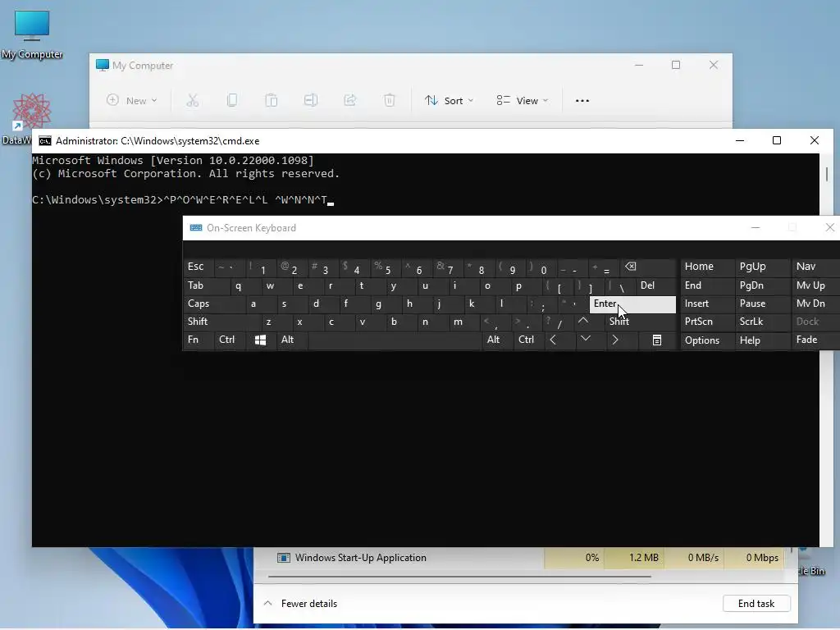Click the 5 key on keyboard
840x630 pixels.
point(386,267)
